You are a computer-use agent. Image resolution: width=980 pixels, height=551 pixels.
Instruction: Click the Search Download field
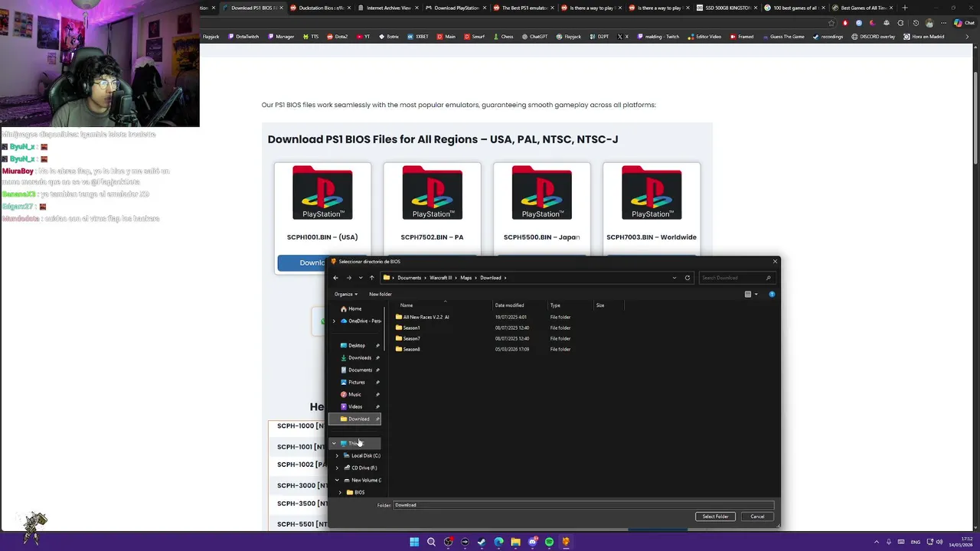735,278
